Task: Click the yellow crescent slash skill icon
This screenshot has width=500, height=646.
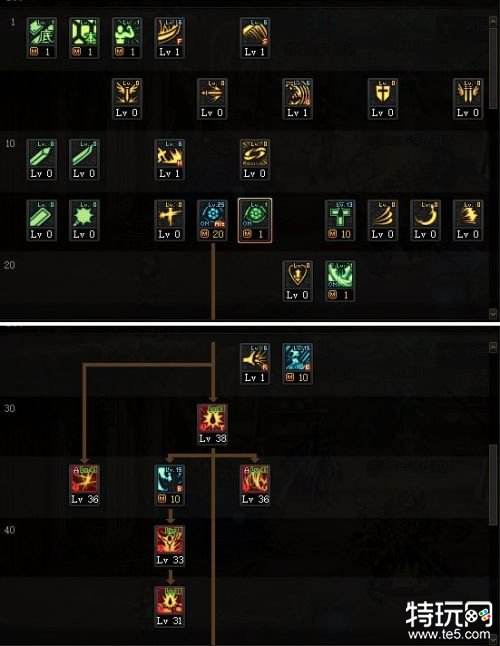Action: [425, 220]
